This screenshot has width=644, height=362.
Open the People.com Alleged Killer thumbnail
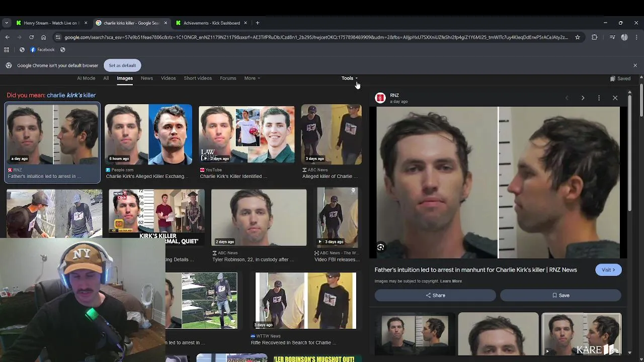tap(148, 134)
